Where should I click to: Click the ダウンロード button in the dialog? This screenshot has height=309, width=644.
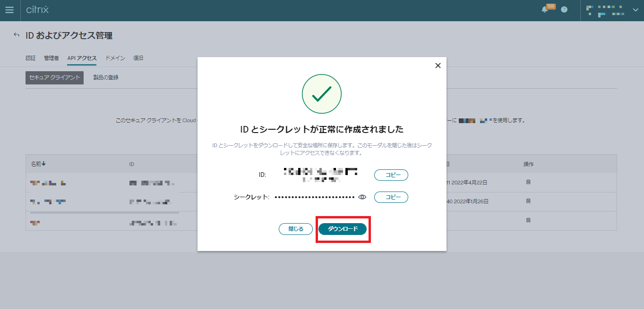click(343, 229)
